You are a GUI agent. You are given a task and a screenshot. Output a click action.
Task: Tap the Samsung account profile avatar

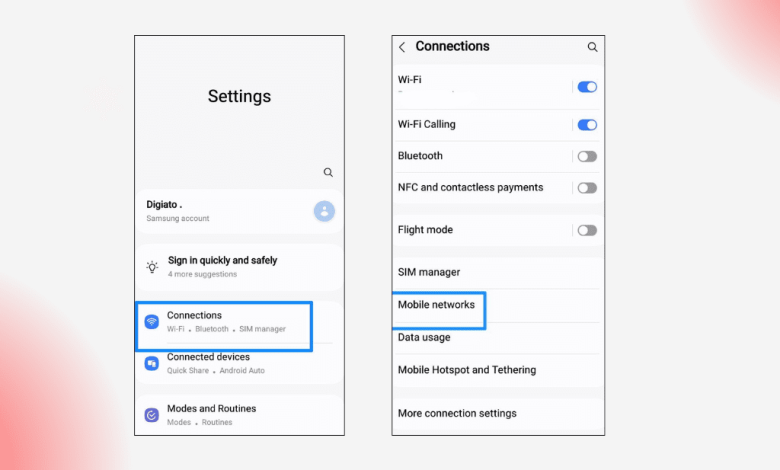click(324, 211)
